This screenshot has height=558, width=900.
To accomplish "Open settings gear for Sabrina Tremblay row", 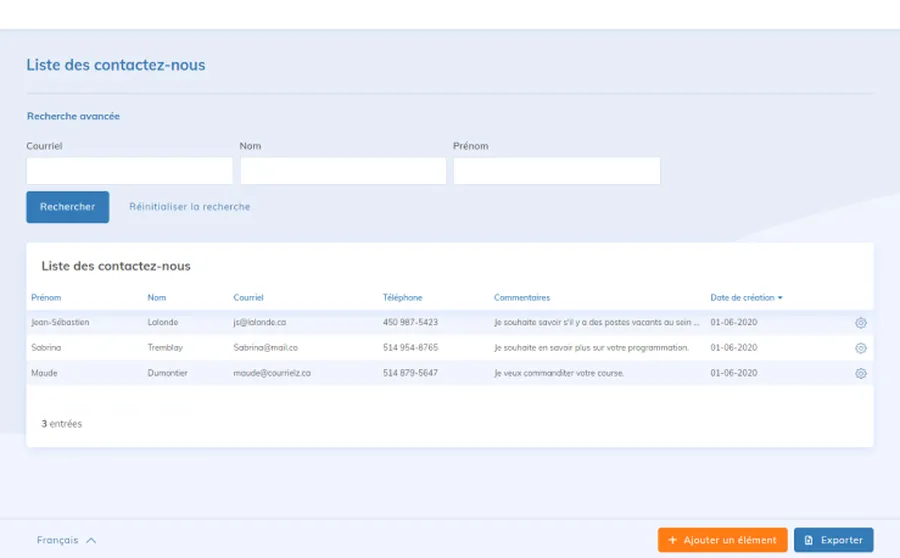I will click(860, 348).
